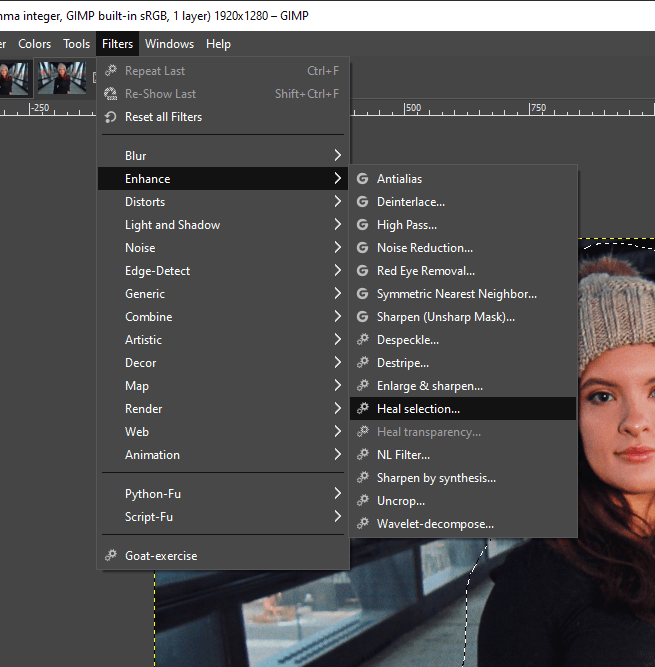Open the Animation submenu

pyautogui.click(x=223, y=454)
